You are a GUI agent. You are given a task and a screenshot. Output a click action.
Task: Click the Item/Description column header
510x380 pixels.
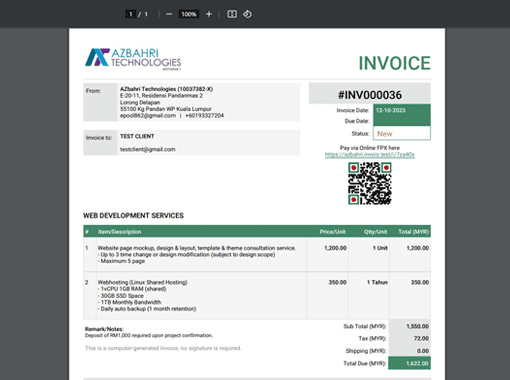point(119,232)
